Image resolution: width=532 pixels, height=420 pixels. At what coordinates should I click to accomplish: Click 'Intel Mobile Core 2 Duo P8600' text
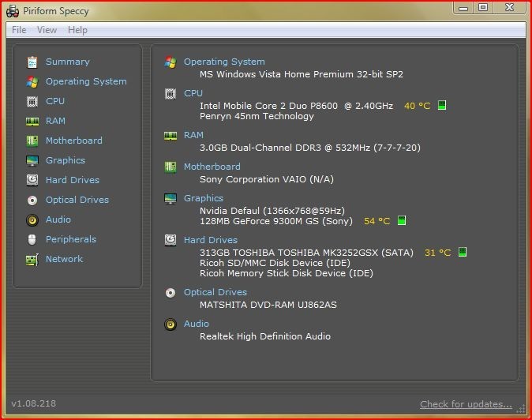click(268, 106)
